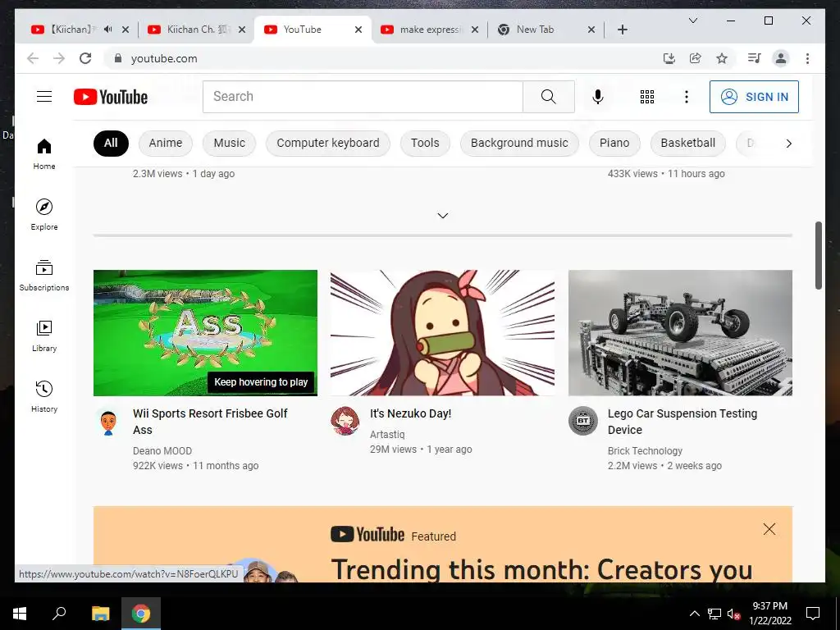This screenshot has width=840, height=630.
Task: Open Chrome three-dot menu
Action: (807, 58)
